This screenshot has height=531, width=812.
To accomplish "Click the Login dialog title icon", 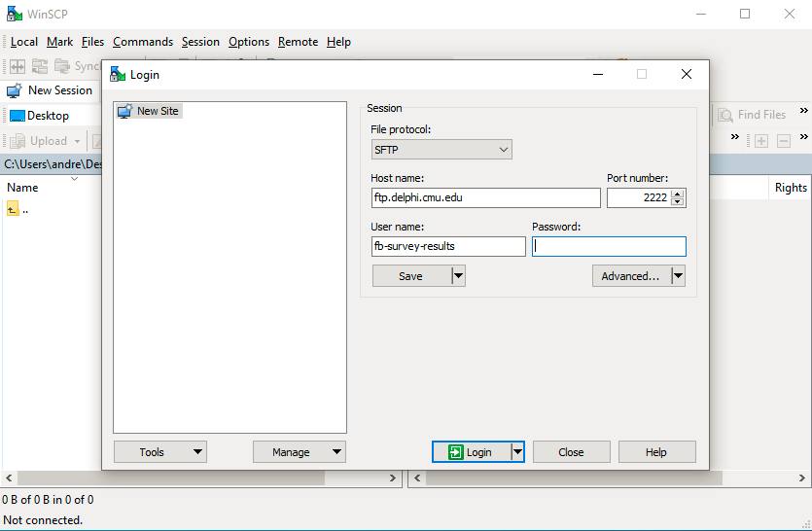I will pyautogui.click(x=118, y=75).
